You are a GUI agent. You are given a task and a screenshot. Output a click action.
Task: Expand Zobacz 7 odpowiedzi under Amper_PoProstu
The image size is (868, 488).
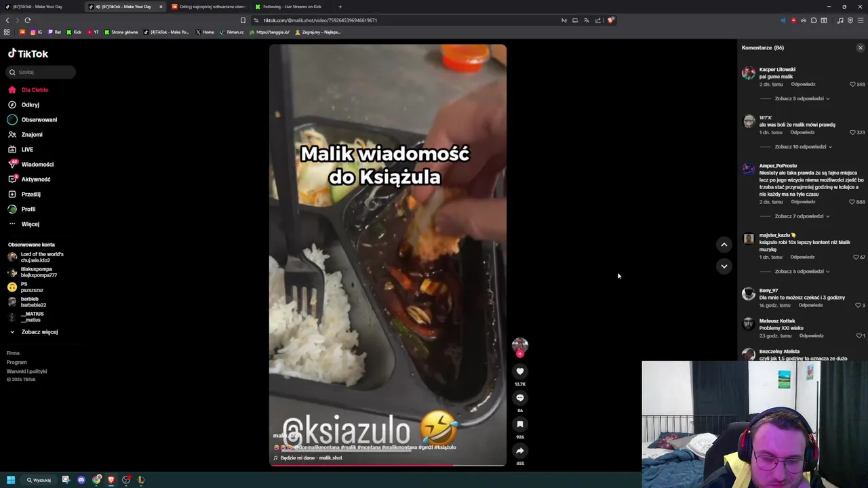tap(802, 216)
